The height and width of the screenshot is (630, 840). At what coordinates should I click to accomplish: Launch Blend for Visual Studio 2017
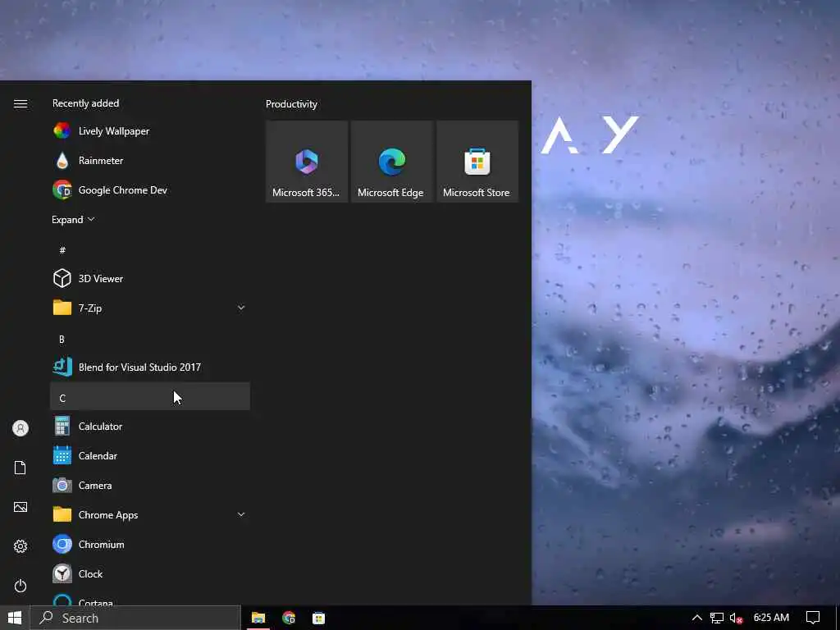(x=150, y=367)
